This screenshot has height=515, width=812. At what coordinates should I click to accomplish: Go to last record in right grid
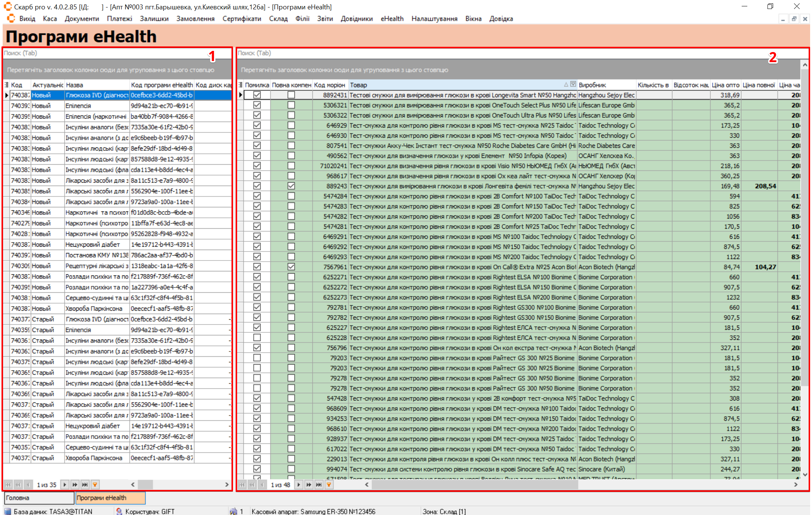pos(319,485)
